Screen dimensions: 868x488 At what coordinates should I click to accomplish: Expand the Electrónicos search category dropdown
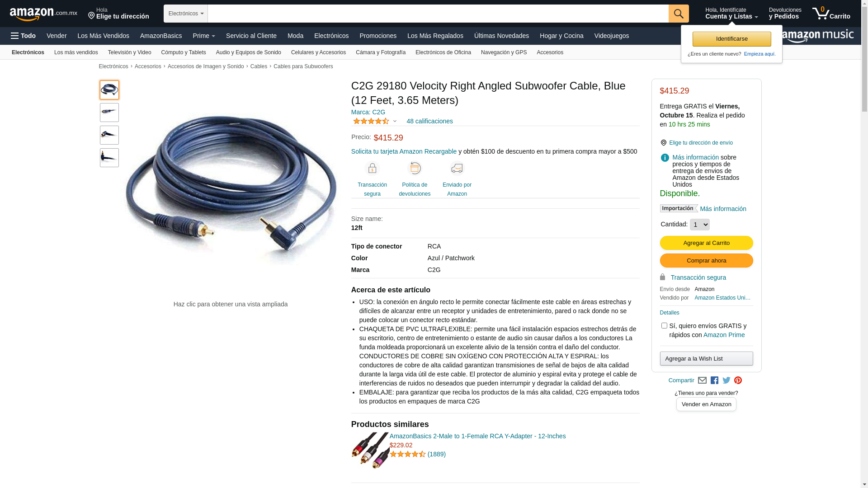pos(186,14)
